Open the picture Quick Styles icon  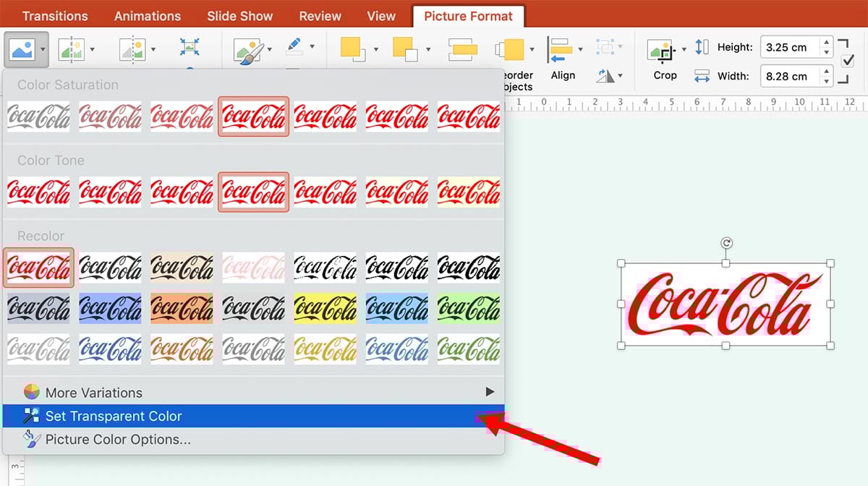tap(250, 50)
